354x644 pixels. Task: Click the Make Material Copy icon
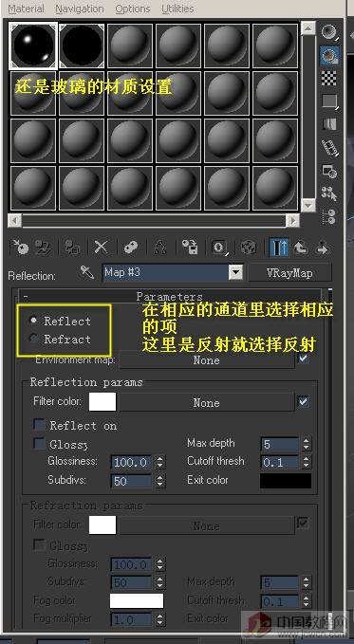tap(130, 248)
